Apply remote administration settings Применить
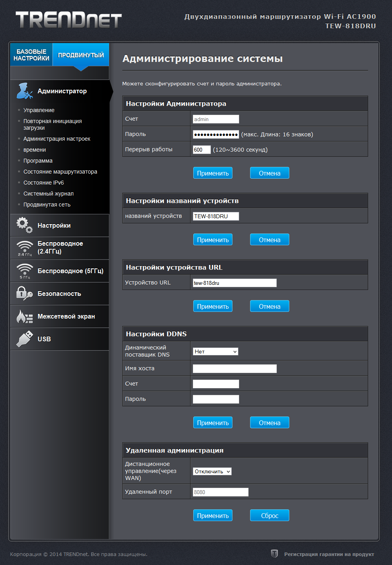Viewport: 392px width, 565px height. (213, 515)
